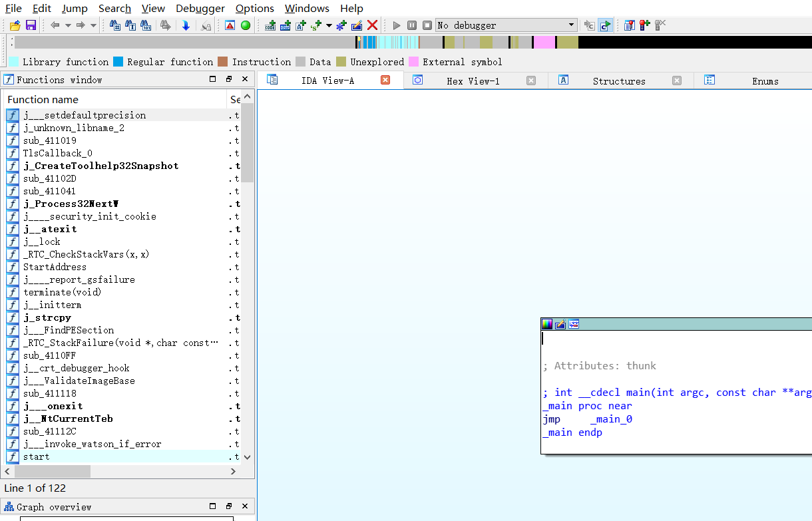
Task: Select TlsCallback_0 function row
Action: tap(123, 153)
